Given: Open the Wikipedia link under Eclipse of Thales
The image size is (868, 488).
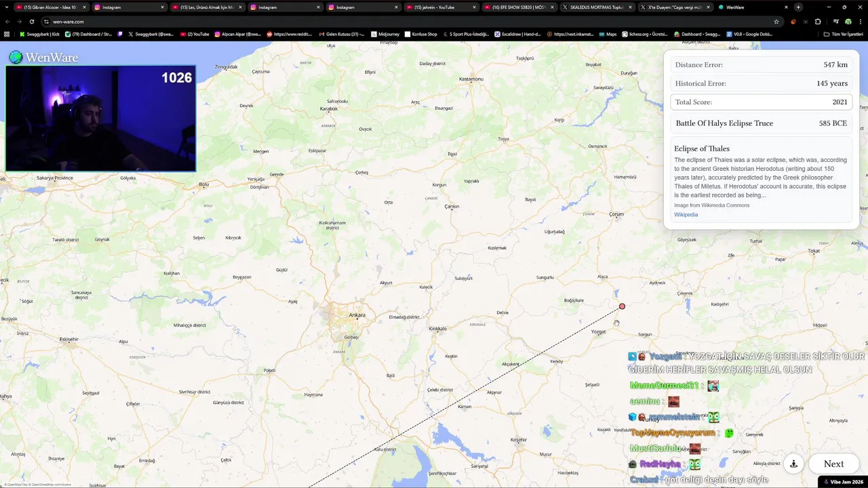Looking at the screenshot, I should point(686,215).
